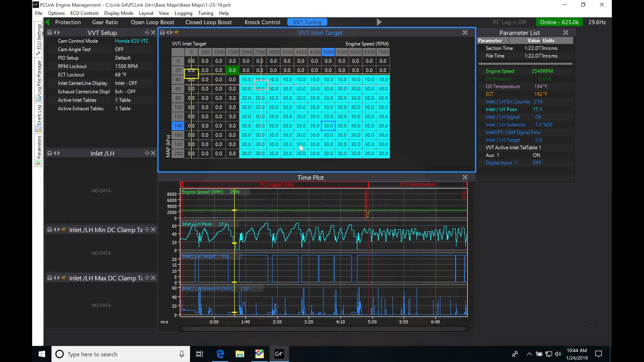The width and height of the screenshot is (644, 362).
Task: Click the move crosshair icon on VVT Setup panel
Action: click(147, 33)
